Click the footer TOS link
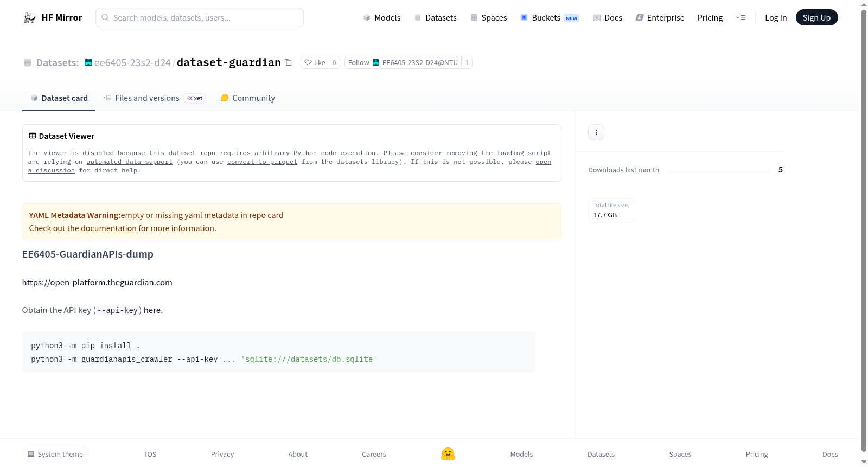Image resolution: width=868 pixels, height=467 pixels. tap(150, 454)
